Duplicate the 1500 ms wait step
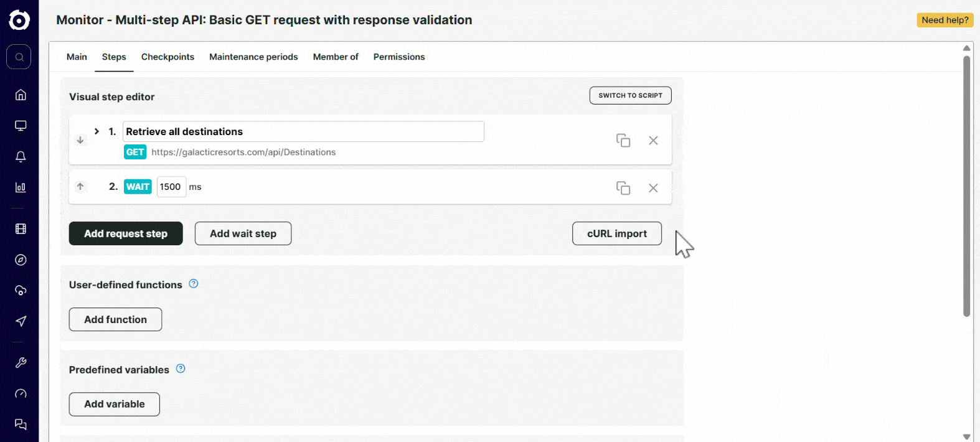The height and width of the screenshot is (442, 980). pos(623,188)
